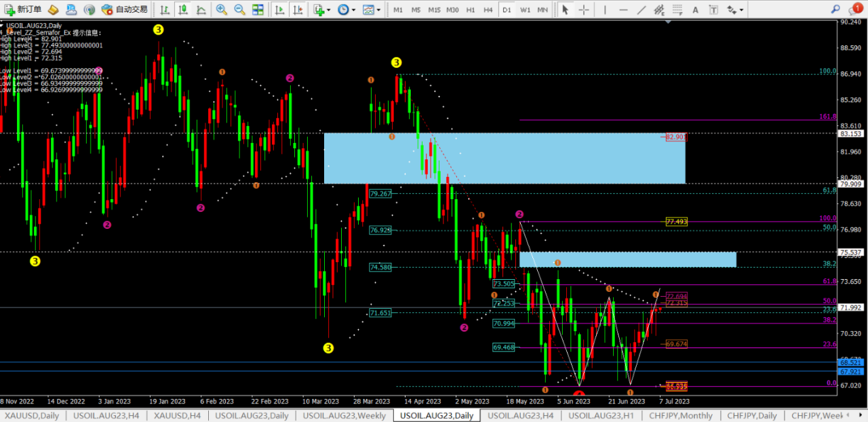The image size is (868, 422).
Task: Click the 69.468 level label
Action: (x=504, y=347)
